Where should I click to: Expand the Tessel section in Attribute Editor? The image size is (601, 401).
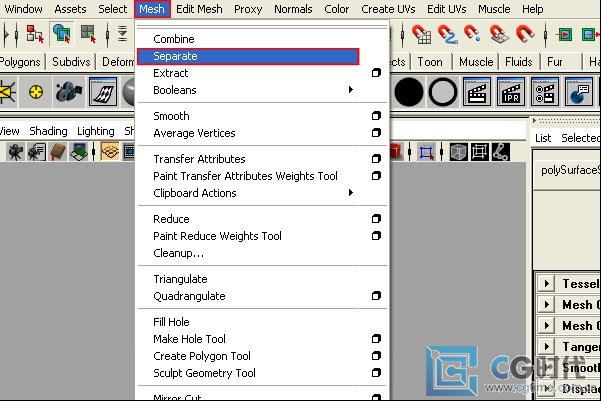click(x=547, y=284)
